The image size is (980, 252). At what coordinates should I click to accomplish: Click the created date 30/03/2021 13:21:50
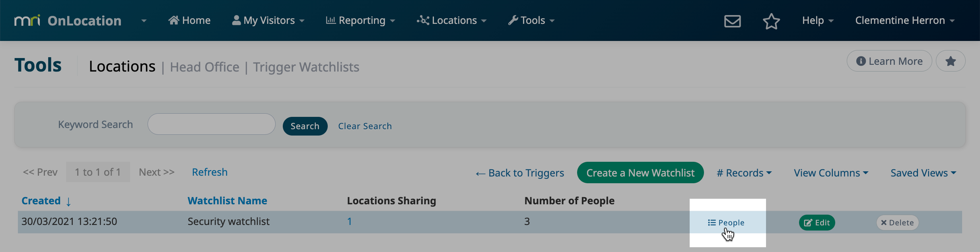pyautogui.click(x=69, y=221)
